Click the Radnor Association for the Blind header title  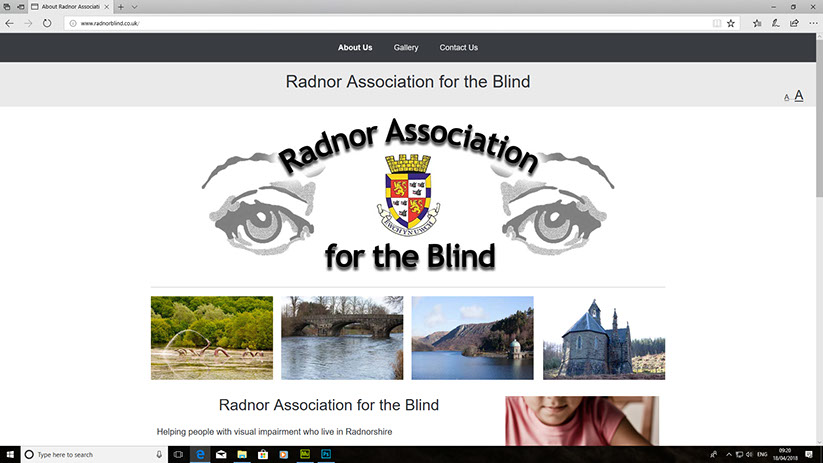(408, 81)
